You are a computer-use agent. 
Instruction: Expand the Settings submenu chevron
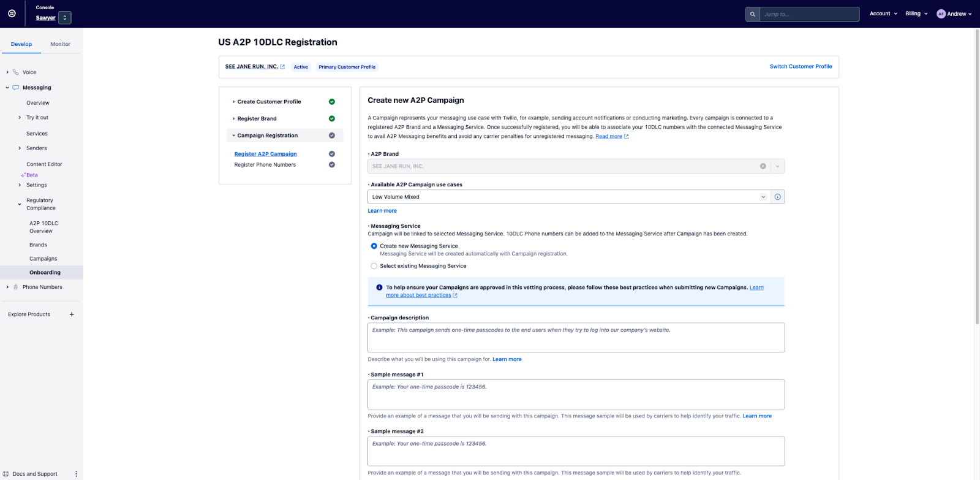[x=20, y=185]
